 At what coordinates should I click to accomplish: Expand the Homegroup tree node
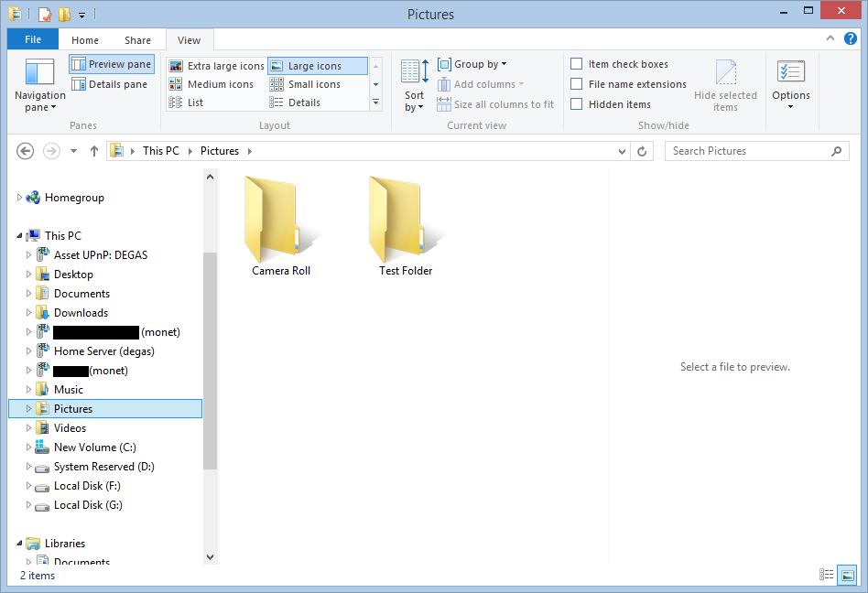19,198
